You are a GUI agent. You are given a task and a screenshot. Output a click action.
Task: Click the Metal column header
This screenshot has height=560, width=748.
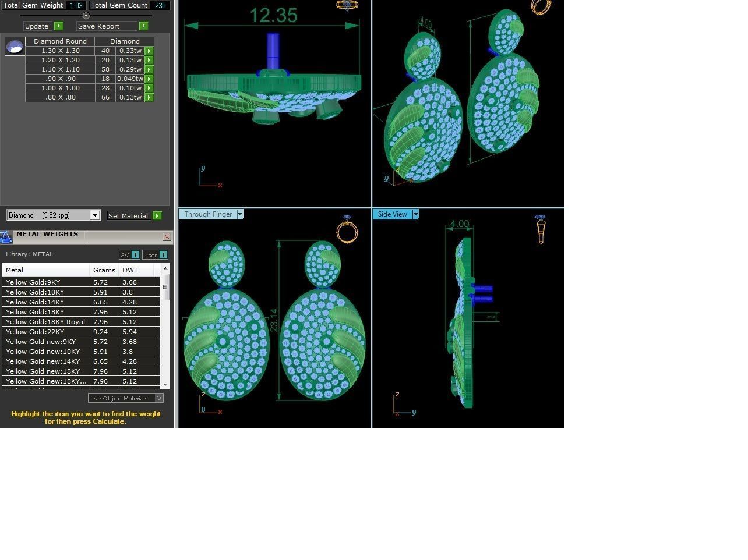pos(46,270)
